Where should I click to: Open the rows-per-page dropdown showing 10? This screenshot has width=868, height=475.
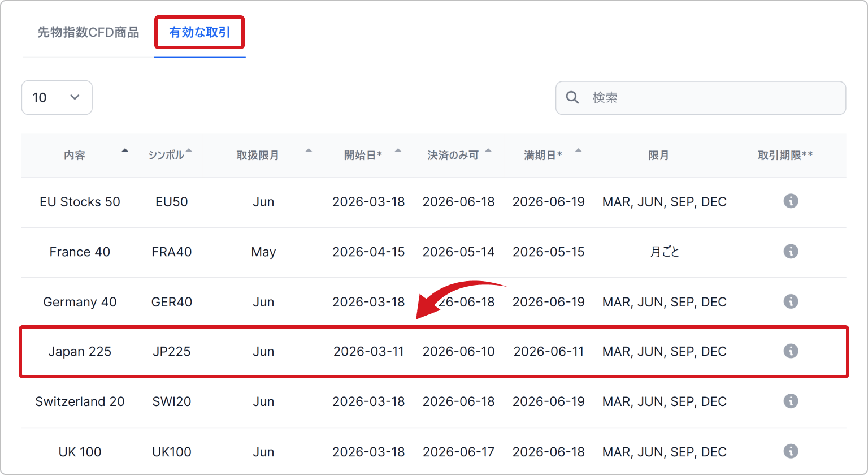57,98
